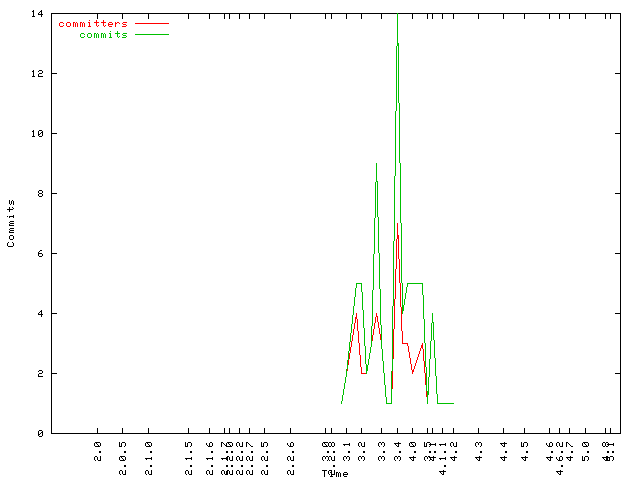Click the "Commits" y-axis title

tap(11, 223)
